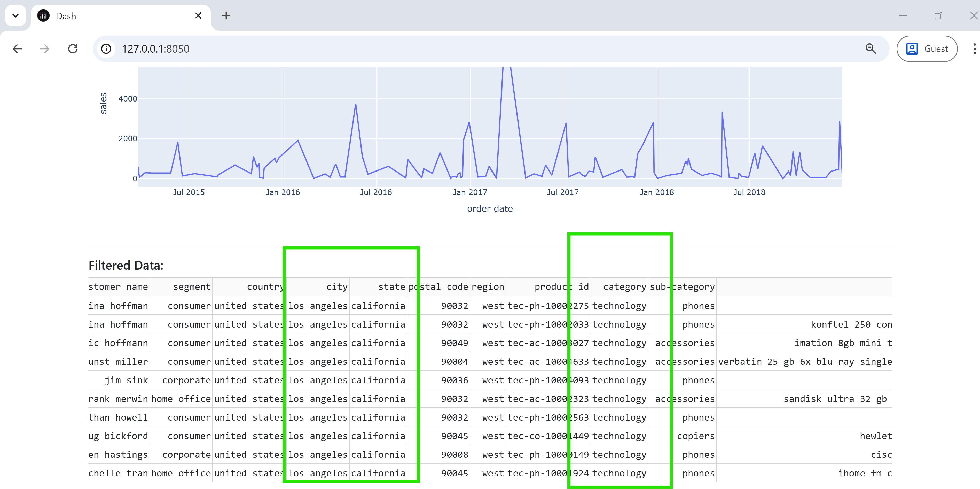The image size is (980, 489).
Task: Open the Guest profile button
Action: point(927,49)
